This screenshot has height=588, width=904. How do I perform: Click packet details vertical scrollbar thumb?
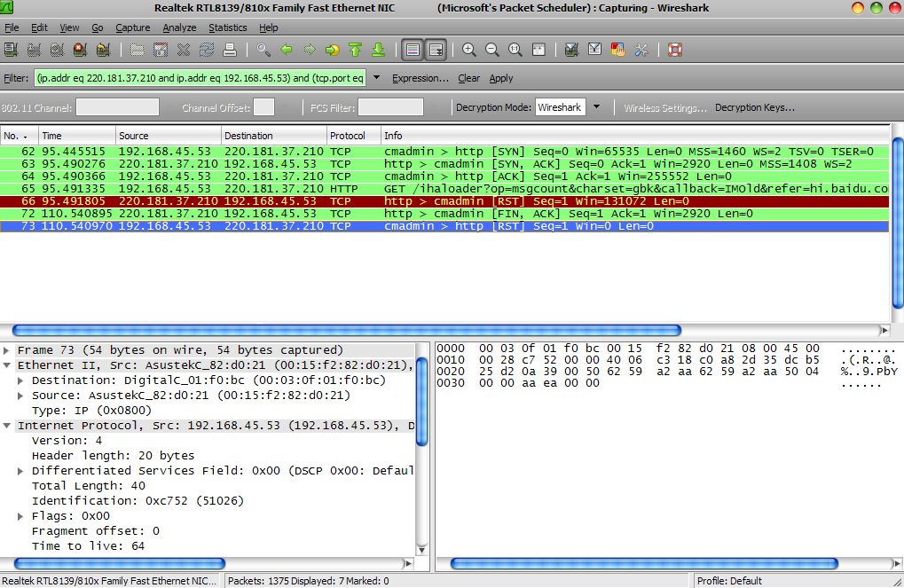pos(421,402)
